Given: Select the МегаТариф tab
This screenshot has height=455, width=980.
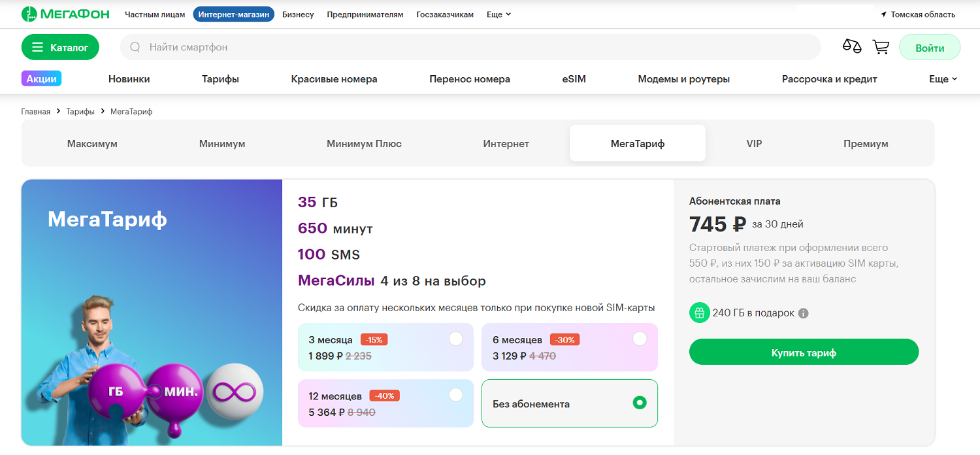Looking at the screenshot, I should pyautogui.click(x=638, y=143).
